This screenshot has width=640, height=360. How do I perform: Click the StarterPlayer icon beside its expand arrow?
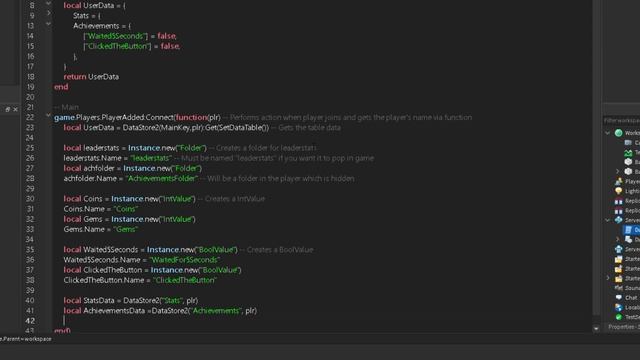[x=619, y=278]
